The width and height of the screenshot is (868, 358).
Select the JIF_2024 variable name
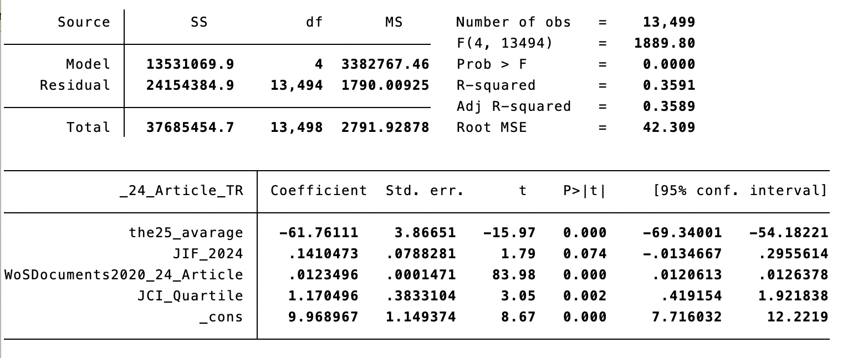208,254
